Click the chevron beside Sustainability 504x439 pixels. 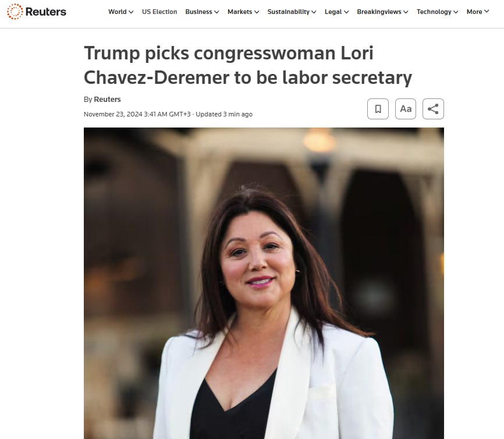pos(314,12)
